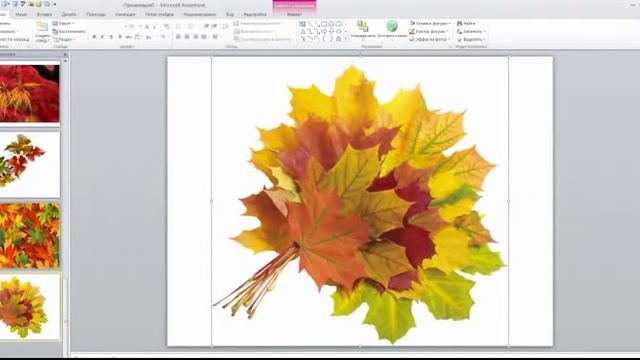
Task: Select the leaf bouquet slide thumbnail
Action: click(30, 307)
